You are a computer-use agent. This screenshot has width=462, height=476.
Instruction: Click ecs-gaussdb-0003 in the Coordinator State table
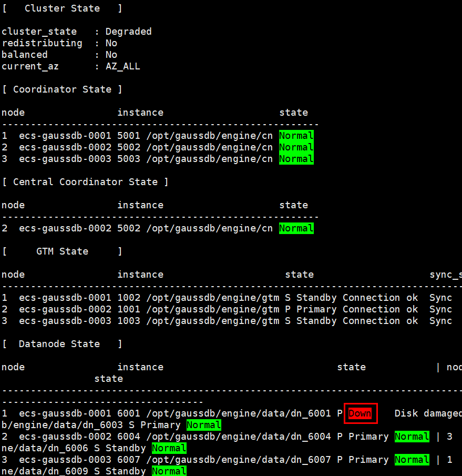65,159
